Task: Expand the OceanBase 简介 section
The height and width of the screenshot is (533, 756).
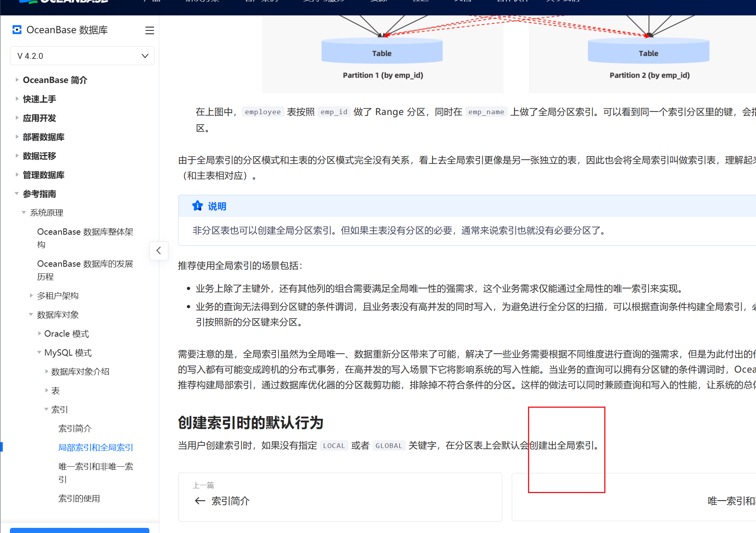Action: point(55,80)
